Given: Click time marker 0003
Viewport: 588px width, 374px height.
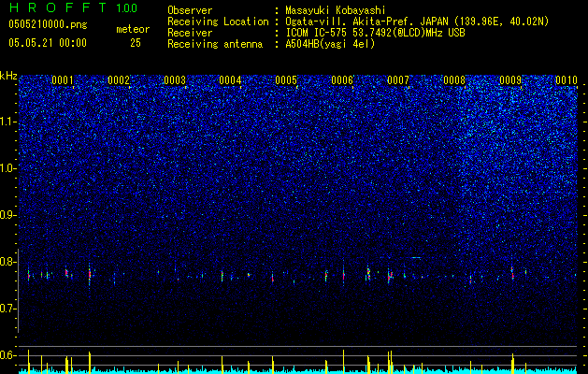Looking at the screenshot, I should pos(175,80).
